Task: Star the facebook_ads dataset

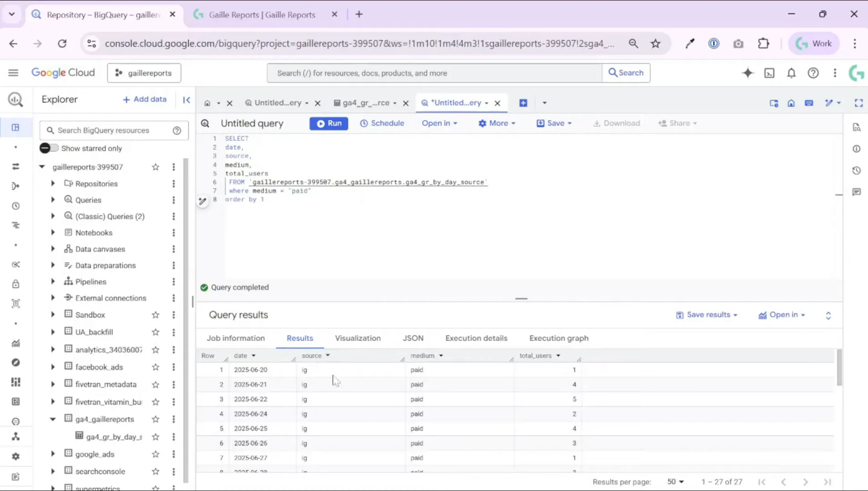Action: pyautogui.click(x=155, y=367)
